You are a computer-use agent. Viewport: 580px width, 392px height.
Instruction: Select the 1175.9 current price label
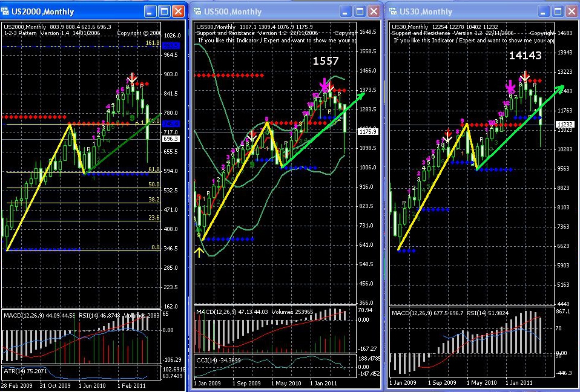click(x=367, y=131)
